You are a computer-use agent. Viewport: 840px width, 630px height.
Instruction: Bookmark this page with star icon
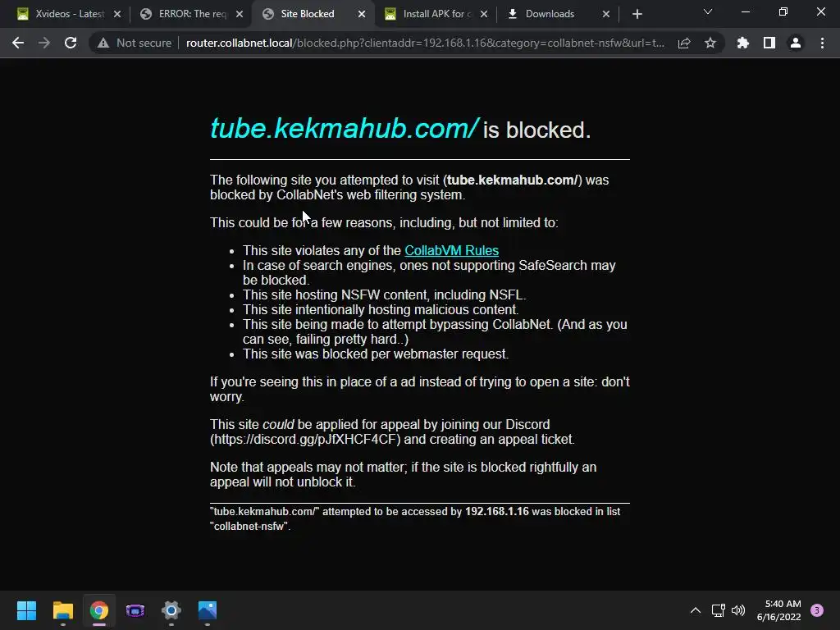(710, 43)
